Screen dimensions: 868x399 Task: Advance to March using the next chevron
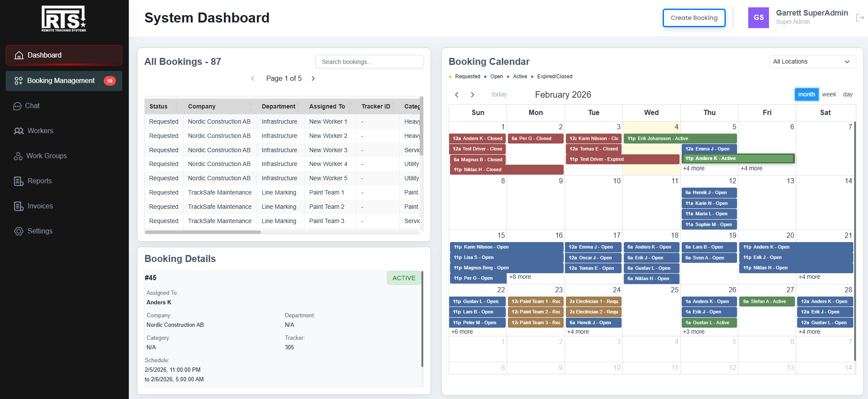(x=472, y=94)
